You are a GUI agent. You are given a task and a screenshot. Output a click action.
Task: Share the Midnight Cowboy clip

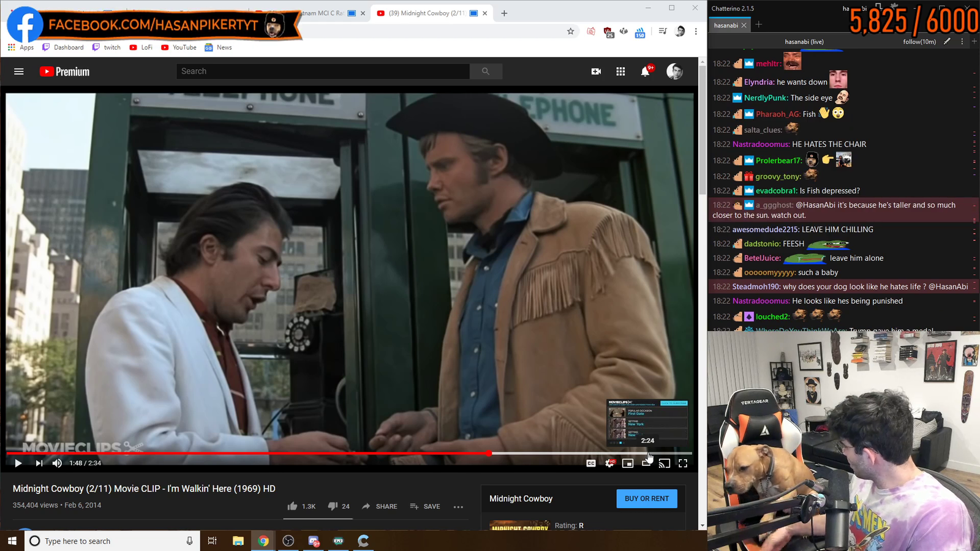pyautogui.click(x=380, y=506)
